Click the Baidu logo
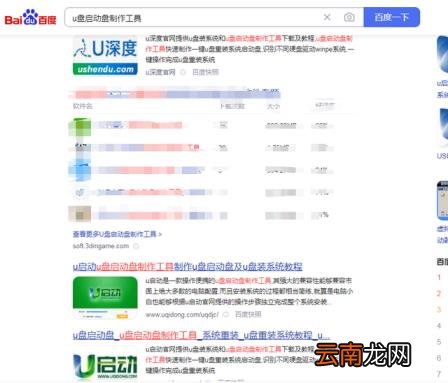This screenshot has width=448, height=383. click(x=30, y=17)
